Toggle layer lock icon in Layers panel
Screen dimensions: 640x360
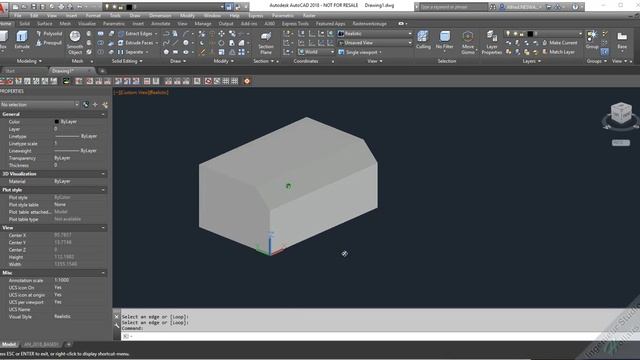(522, 34)
